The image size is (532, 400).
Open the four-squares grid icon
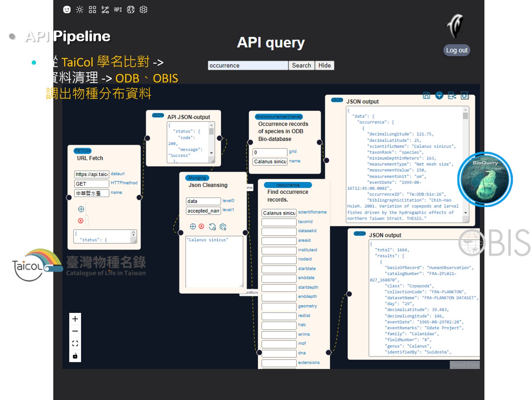pos(92,10)
